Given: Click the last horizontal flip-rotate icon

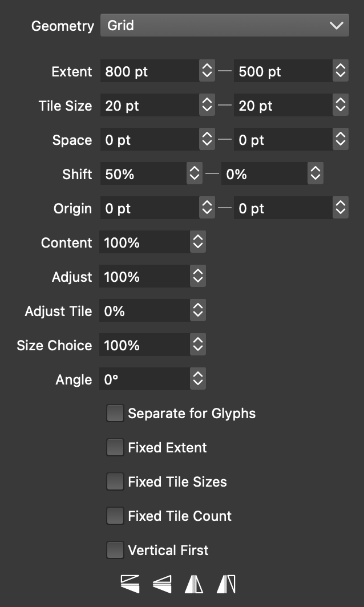Looking at the screenshot, I should [x=227, y=584].
